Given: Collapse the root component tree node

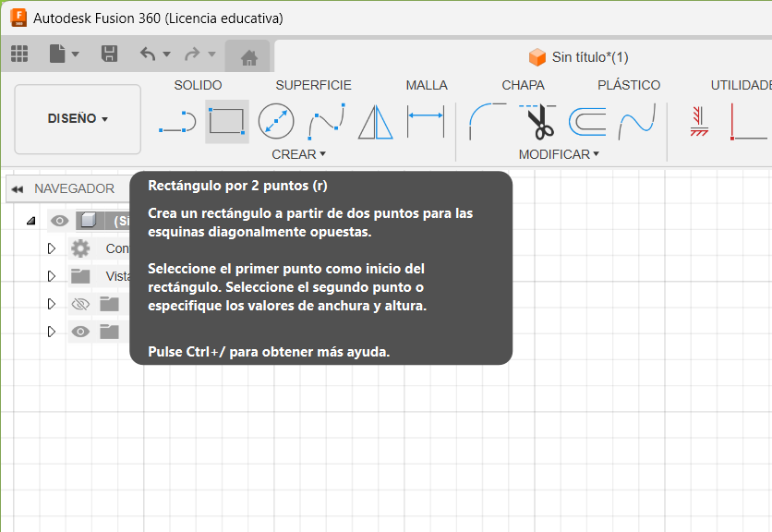Looking at the screenshot, I should (31, 221).
